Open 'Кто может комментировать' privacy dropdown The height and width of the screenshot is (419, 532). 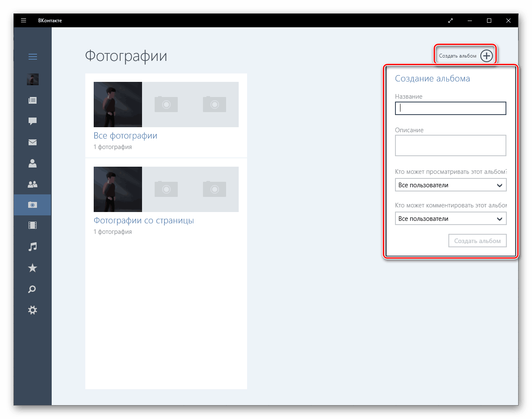click(450, 219)
